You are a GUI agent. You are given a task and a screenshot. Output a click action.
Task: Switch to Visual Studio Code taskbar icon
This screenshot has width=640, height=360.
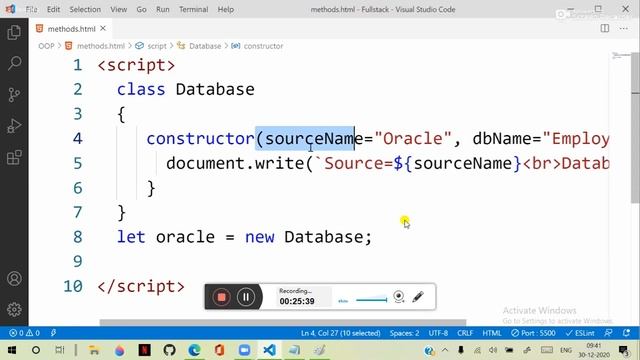pos(269,350)
